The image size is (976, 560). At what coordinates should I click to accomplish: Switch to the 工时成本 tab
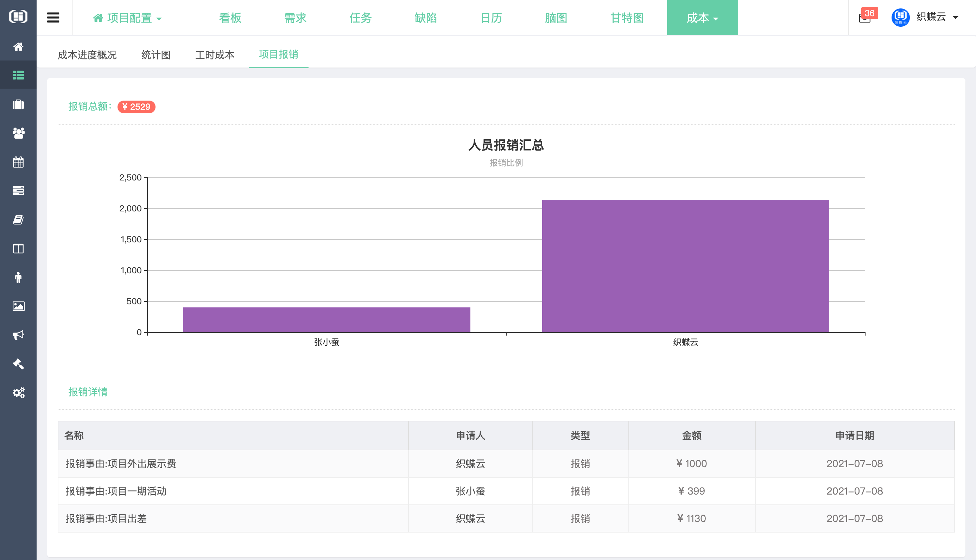215,55
